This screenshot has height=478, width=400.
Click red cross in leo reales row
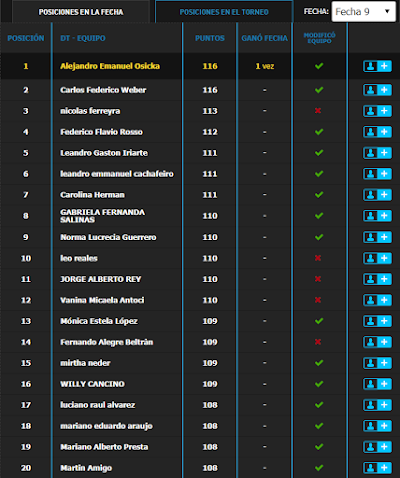pyautogui.click(x=318, y=258)
